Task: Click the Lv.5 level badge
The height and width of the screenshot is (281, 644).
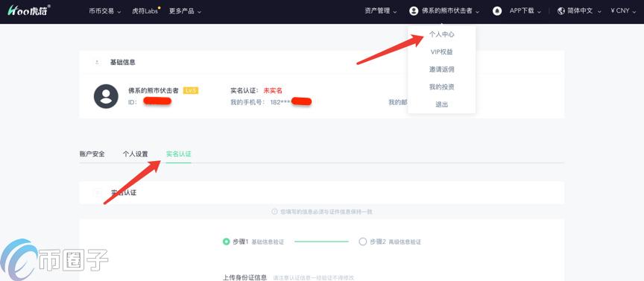Action: coord(191,90)
